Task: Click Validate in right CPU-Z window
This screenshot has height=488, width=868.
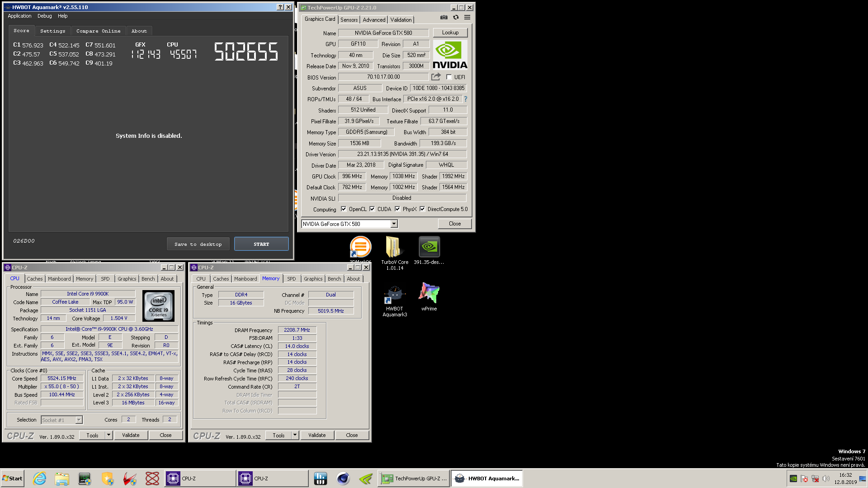Action: (x=317, y=435)
